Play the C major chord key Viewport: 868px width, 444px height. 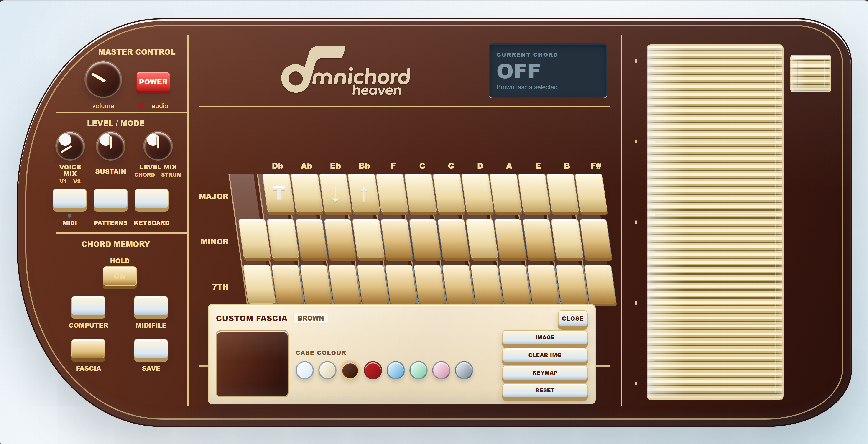tap(421, 194)
